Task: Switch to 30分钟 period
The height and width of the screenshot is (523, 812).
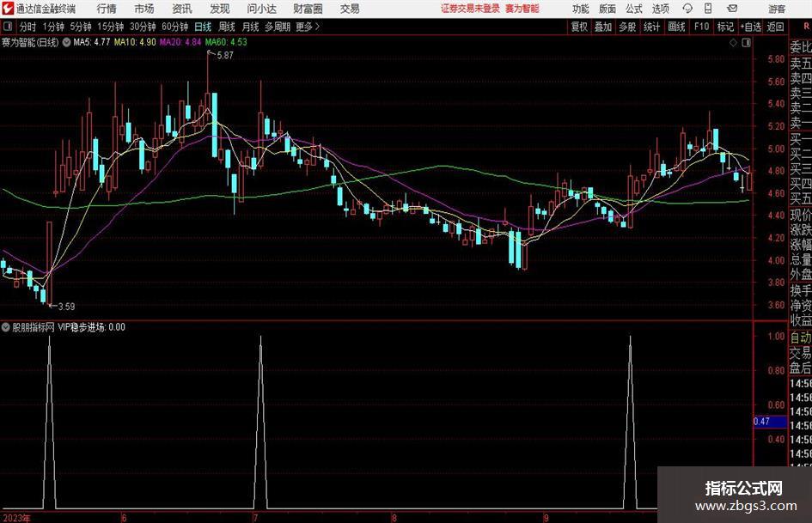Action: click(143, 27)
